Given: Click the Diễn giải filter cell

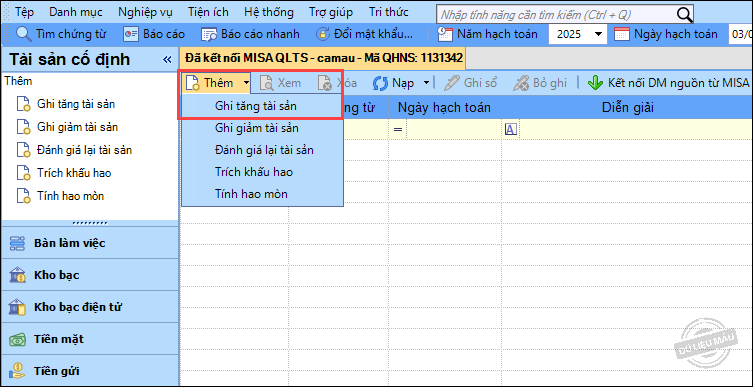Looking at the screenshot, I should [627, 129].
